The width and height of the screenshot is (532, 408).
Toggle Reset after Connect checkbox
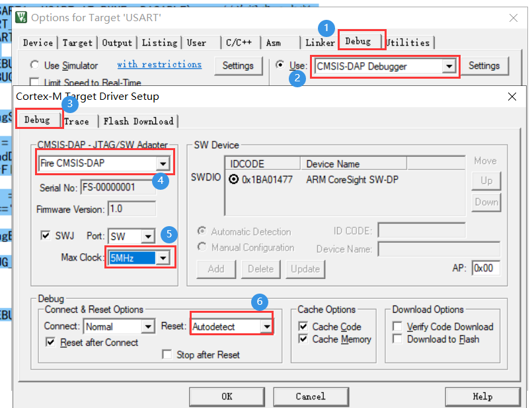click(x=50, y=343)
